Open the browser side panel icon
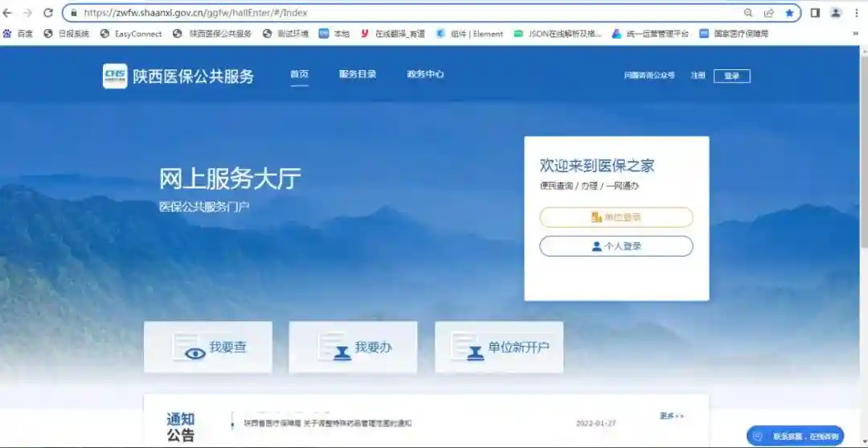Viewport: 868px width, 448px height. pyautogui.click(x=815, y=13)
